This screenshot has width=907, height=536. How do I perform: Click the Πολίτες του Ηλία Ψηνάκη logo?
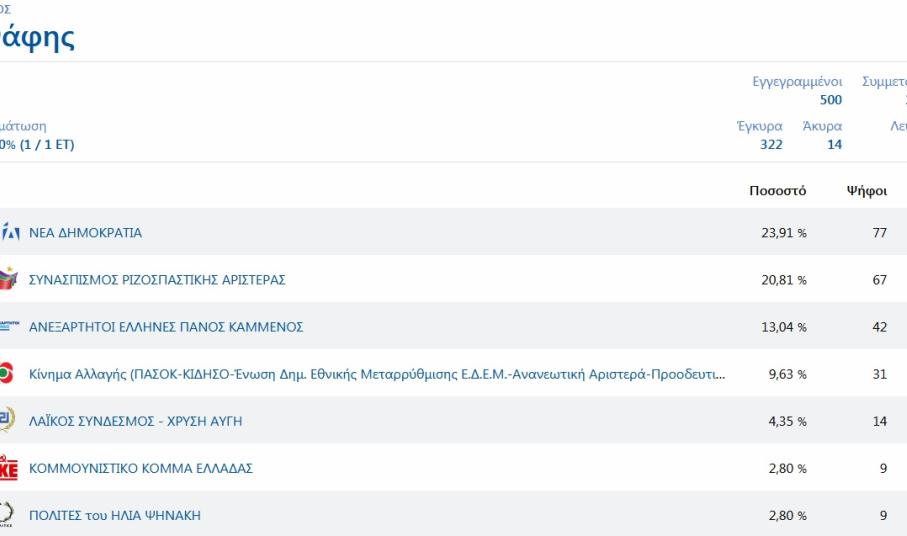tap(7, 515)
